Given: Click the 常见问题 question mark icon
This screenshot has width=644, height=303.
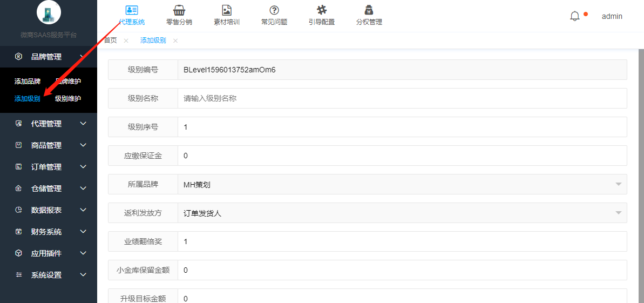Looking at the screenshot, I should click(x=274, y=10).
